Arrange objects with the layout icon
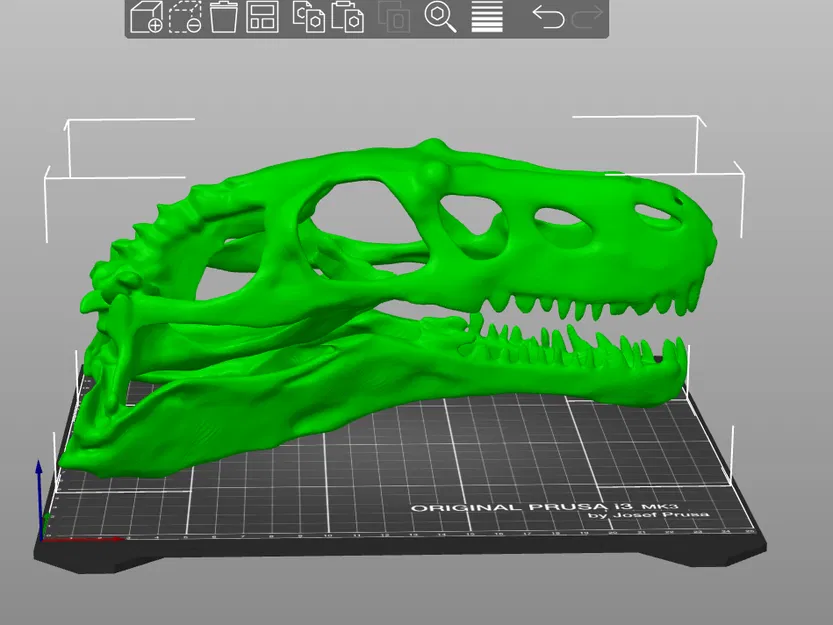The width and height of the screenshot is (833, 625). (x=262, y=17)
